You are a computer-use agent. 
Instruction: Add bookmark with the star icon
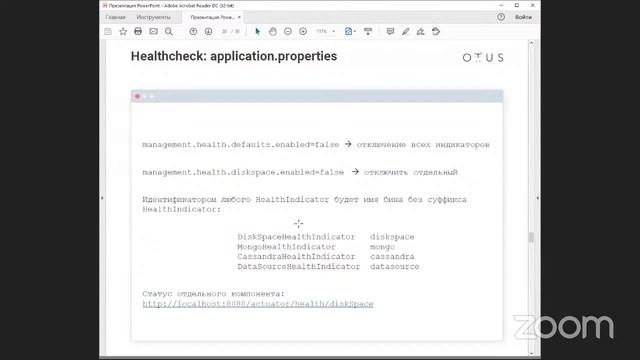coord(123,31)
